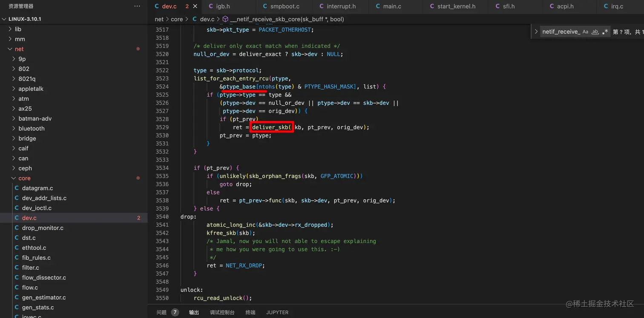Expand the 8021q folder

(14, 79)
